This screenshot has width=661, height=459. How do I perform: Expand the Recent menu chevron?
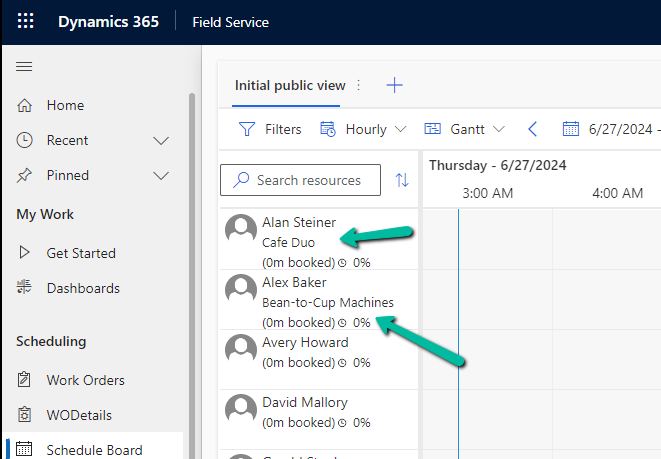tap(160, 141)
